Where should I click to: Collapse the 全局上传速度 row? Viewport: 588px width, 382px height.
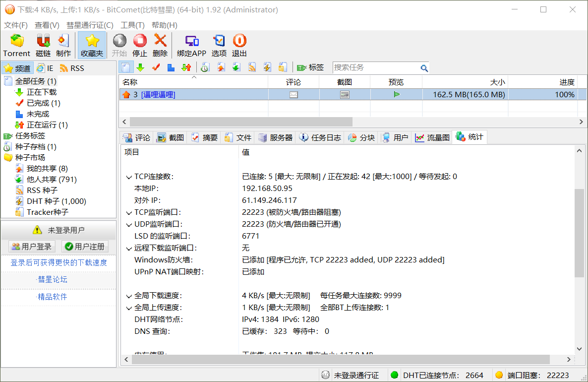pyautogui.click(x=129, y=308)
